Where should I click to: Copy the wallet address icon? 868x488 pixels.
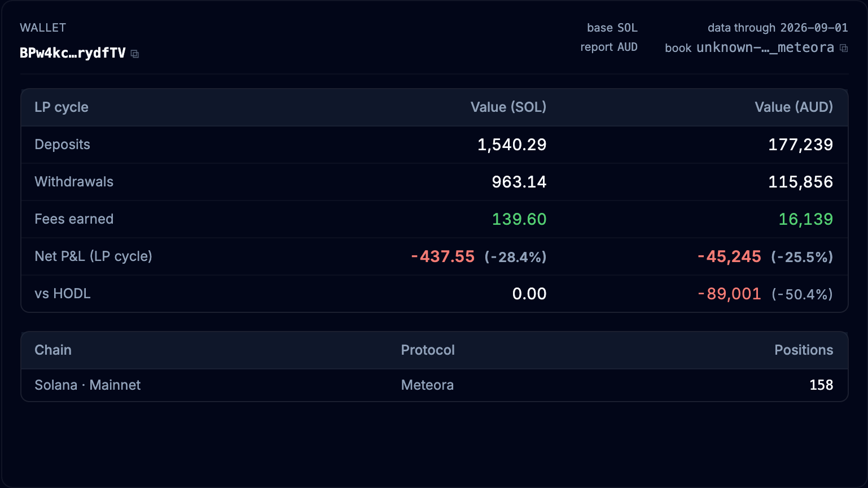(x=135, y=54)
